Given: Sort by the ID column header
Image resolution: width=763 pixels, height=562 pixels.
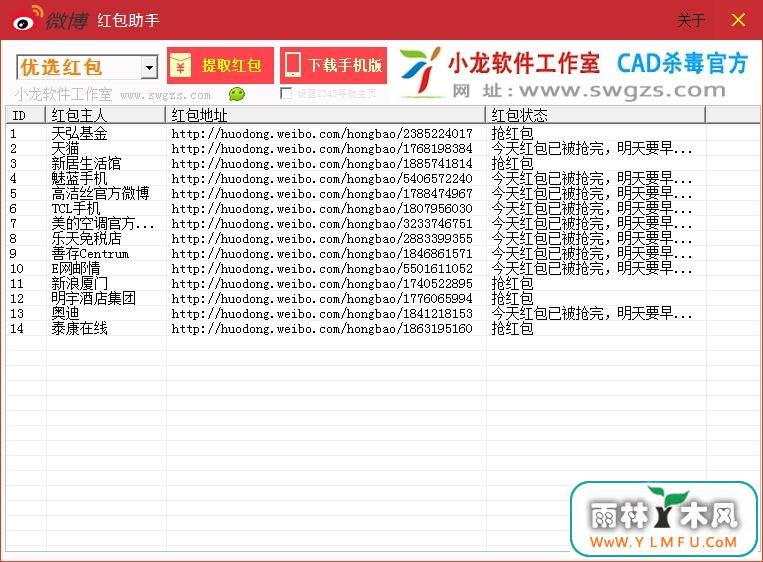Looking at the screenshot, I should [x=25, y=115].
